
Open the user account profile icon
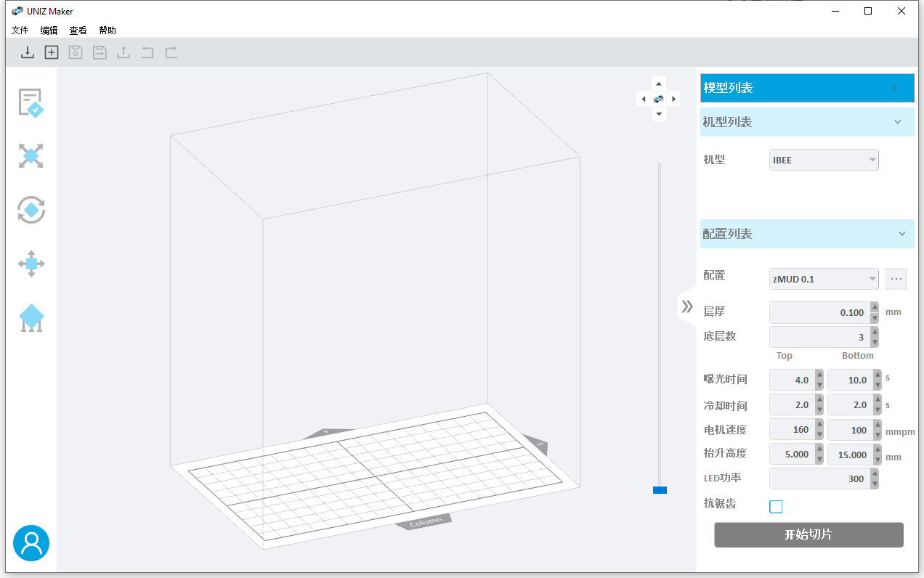click(x=31, y=543)
